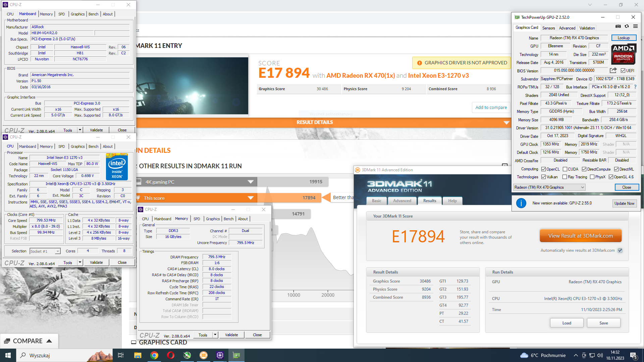This screenshot has height=362, width=644.
Task: Click View Result at 3DMark.com
Action: pyautogui.click(x=581, y=236)
